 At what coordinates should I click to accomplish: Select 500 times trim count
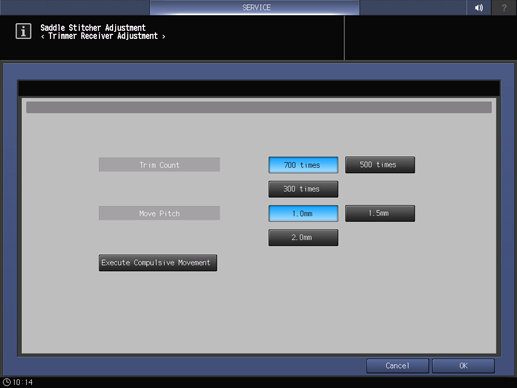pos(380,165)
